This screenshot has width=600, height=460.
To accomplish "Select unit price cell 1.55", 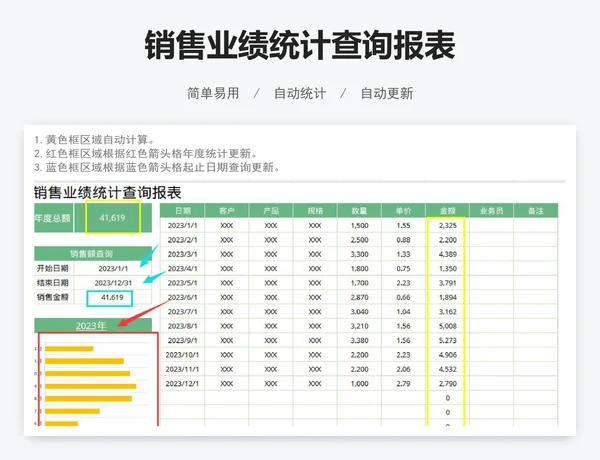I will tap(403, 225).
